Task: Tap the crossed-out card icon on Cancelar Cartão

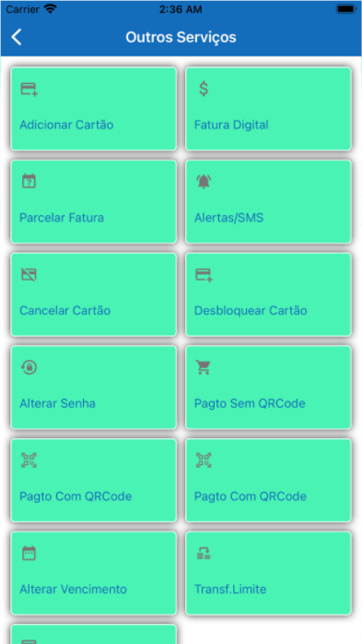Action: point(28,274)
